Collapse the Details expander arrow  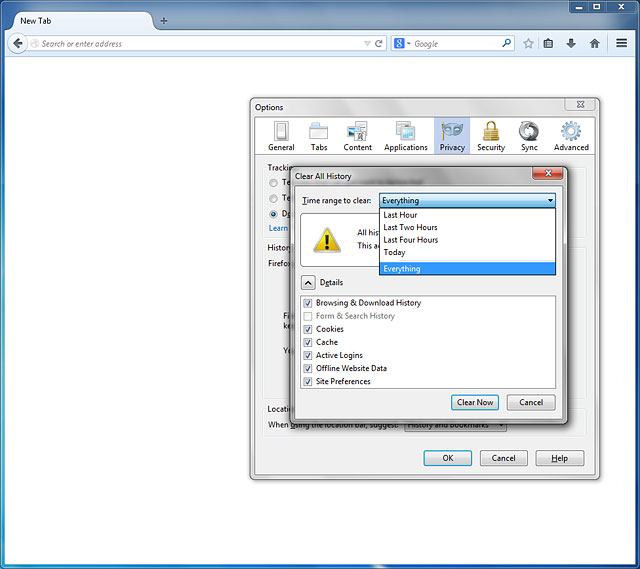coord(308,282)
